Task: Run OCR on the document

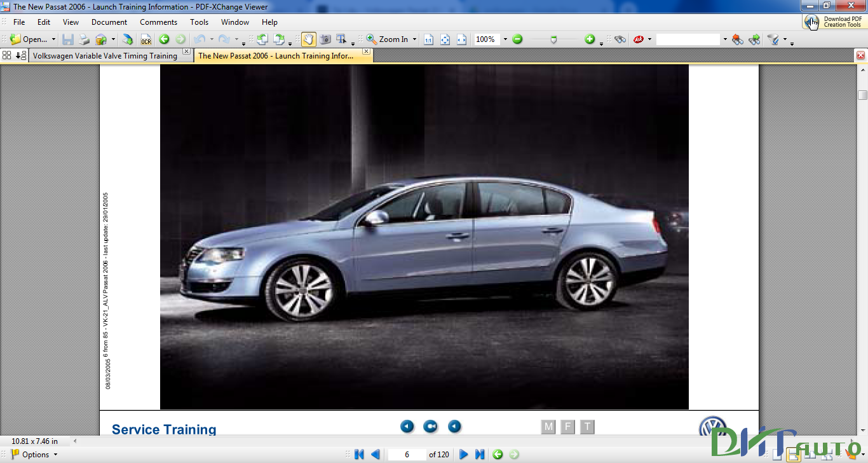Action: pyautogui.click(x=145, y=39)
